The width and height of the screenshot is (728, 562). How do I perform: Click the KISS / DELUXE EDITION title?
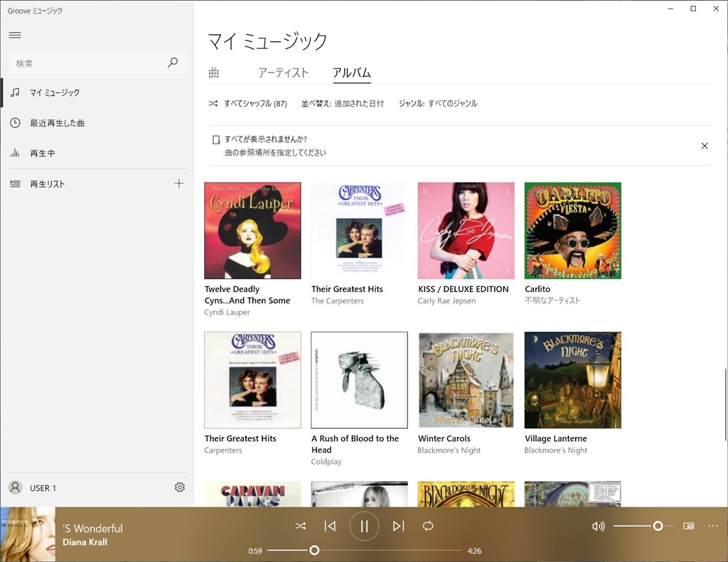coord(464,289)
